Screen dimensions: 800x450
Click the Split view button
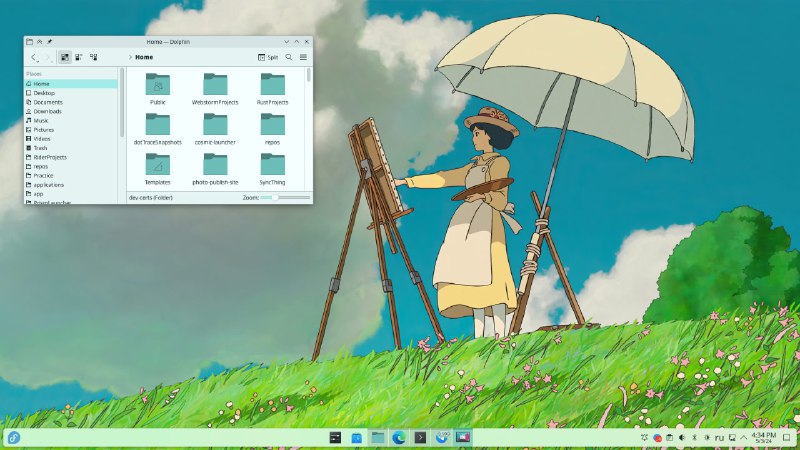tap(268, 57)
